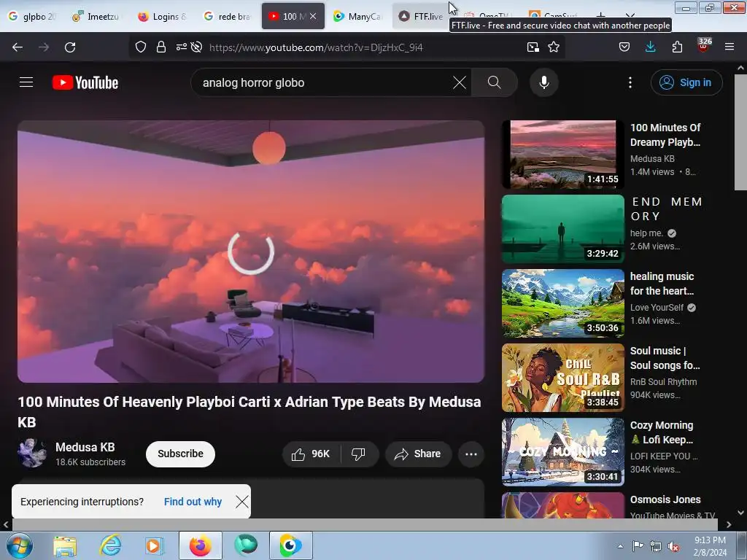Click the vertical scrollbar thumb
Screen dimensions: 747x560
point(741,133)
